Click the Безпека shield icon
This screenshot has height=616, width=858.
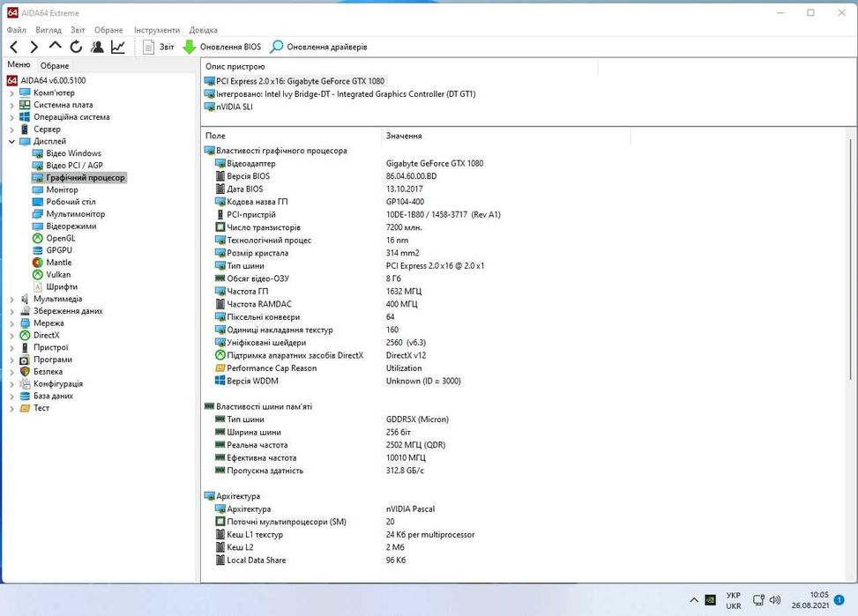click(25, 372)
